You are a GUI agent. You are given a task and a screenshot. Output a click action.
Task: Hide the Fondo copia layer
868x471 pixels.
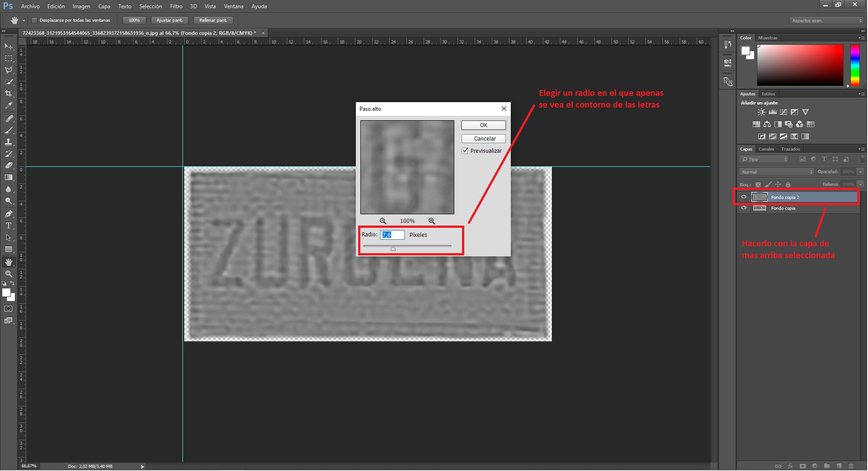pyautogui.click(x=744, y=208)
